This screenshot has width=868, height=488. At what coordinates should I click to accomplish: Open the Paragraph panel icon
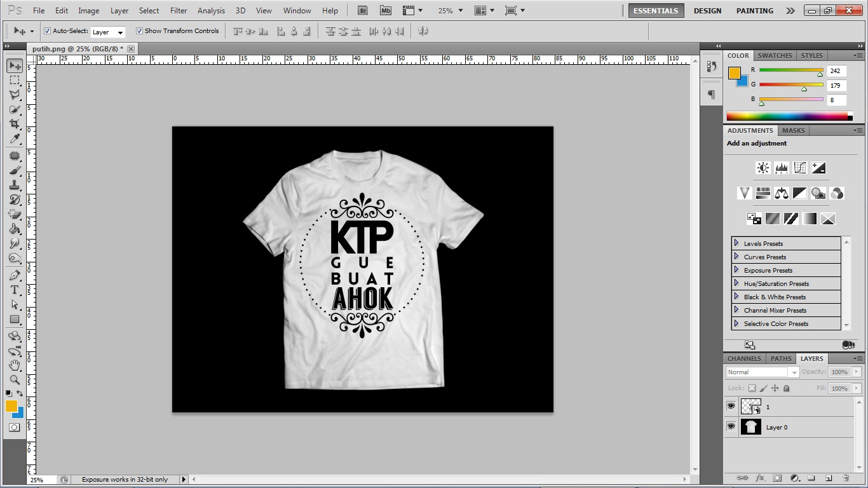(x=711, y=95)
